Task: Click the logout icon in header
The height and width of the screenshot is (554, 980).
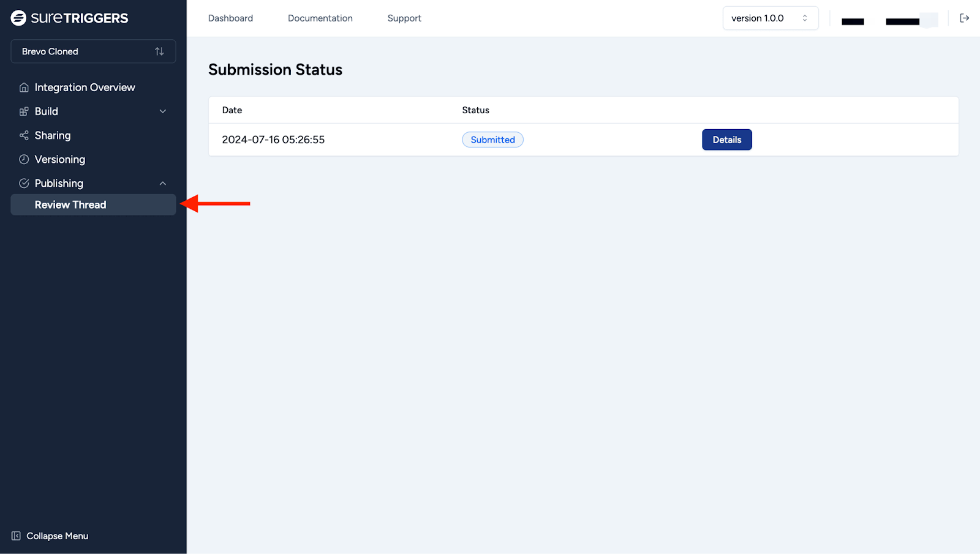Action: 964,18
